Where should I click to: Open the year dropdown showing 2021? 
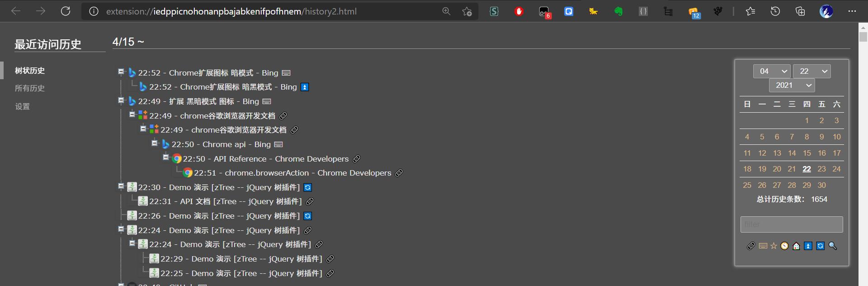[x=792, y=85]
